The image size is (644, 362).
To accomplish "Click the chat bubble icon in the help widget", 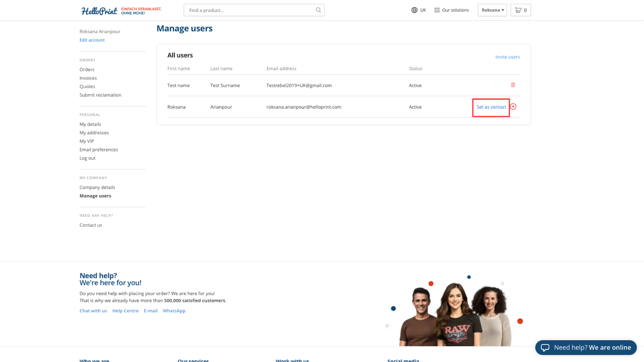I will click(545, 348).
